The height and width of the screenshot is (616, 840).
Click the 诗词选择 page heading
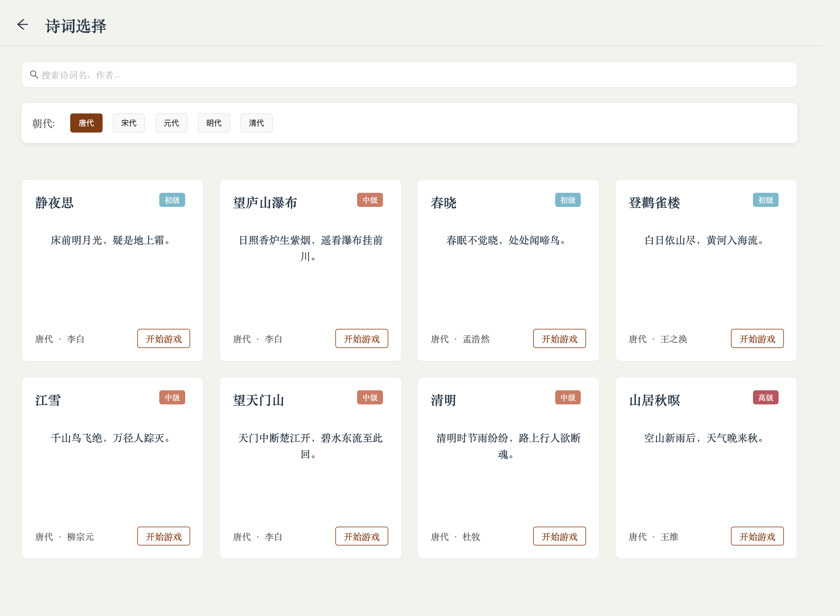click(x=76, y=26)
